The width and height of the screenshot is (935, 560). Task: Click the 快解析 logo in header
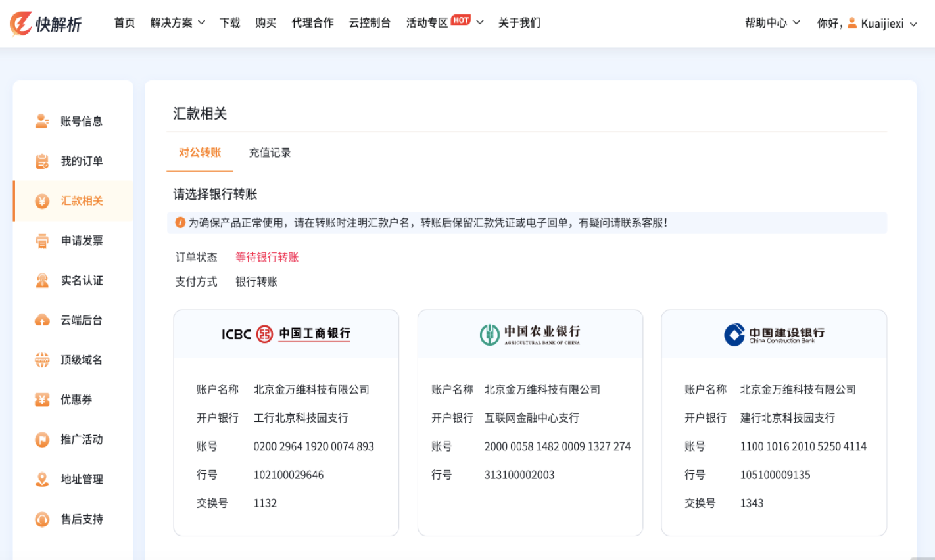tap(45, 24)
